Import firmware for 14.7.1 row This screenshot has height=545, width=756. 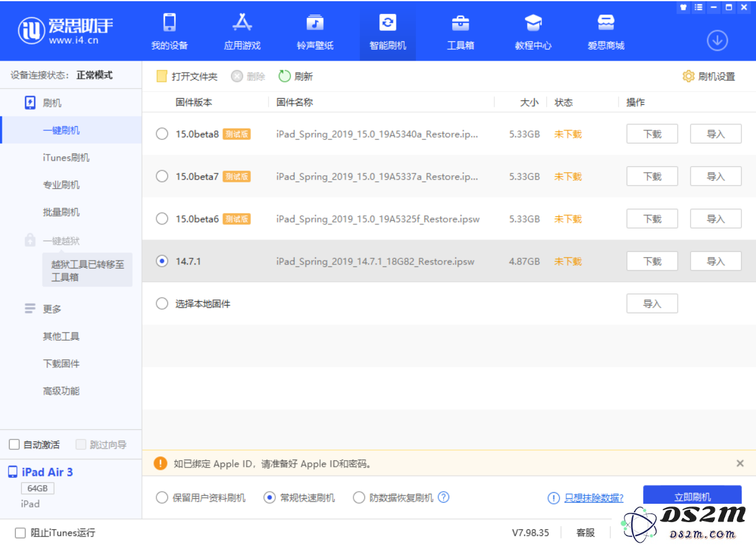[x=715, y=261]
